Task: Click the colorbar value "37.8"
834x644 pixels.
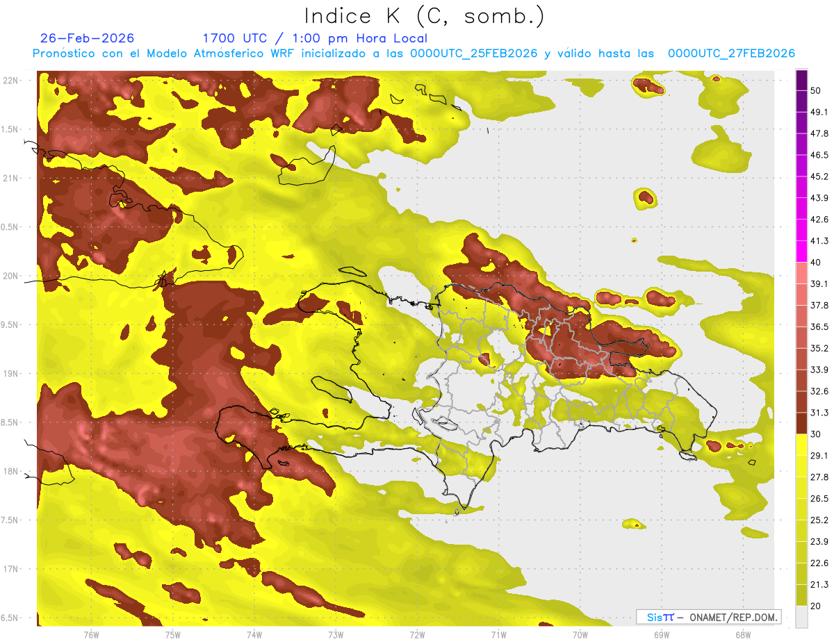Action: pos(819,305)
